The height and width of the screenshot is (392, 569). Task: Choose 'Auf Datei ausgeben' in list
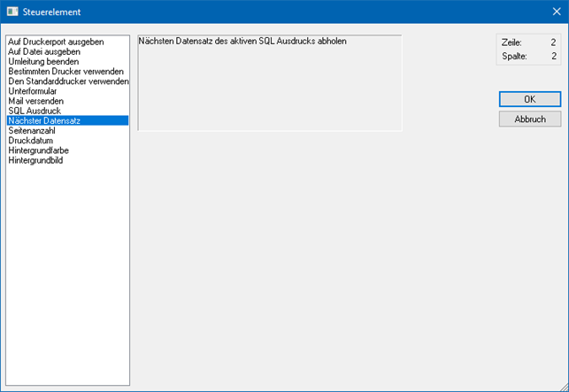point(44,51)
